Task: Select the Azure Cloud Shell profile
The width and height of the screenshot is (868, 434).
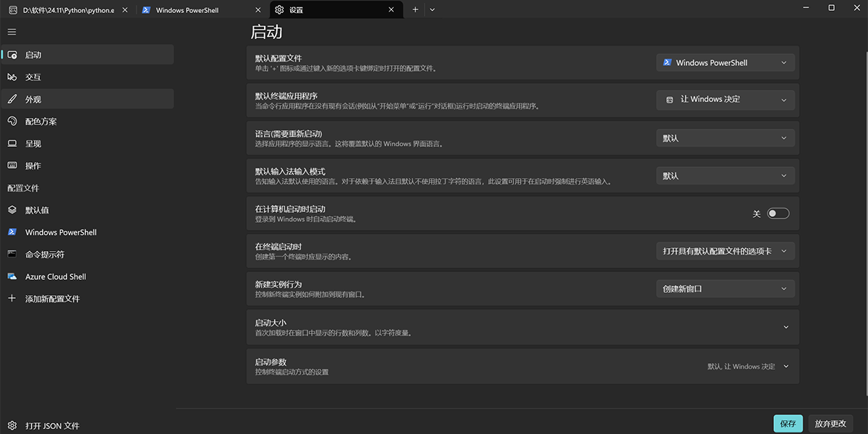Action: (x=56, y=276)
